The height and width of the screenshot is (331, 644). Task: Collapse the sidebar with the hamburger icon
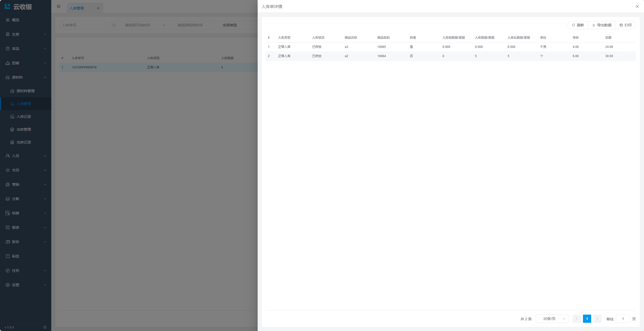(59, 6)
